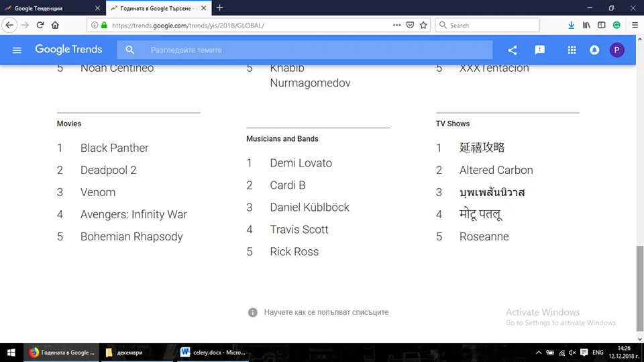This screenshot has width=644, height=362.
Task: Open the taskbar clock and date
Action: (x=624, y=353)
